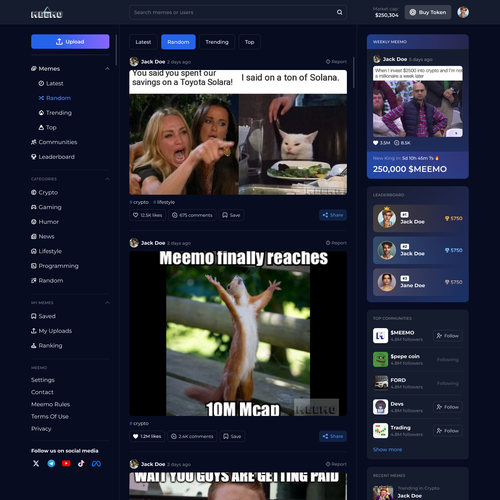The width and height of the screenshot is (500, 500).
Task: Open the YouTube social icon
Action: 66,463
